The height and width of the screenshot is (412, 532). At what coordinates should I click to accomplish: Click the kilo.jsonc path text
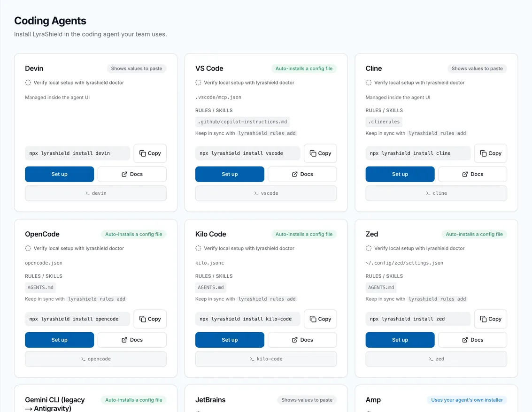coord(210,263)
